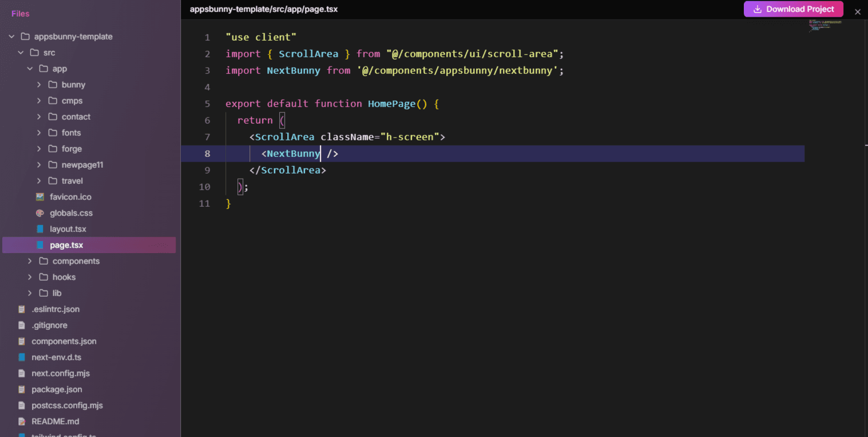Collapse the appsbunny-template folder chevron

tap(11, 37)
